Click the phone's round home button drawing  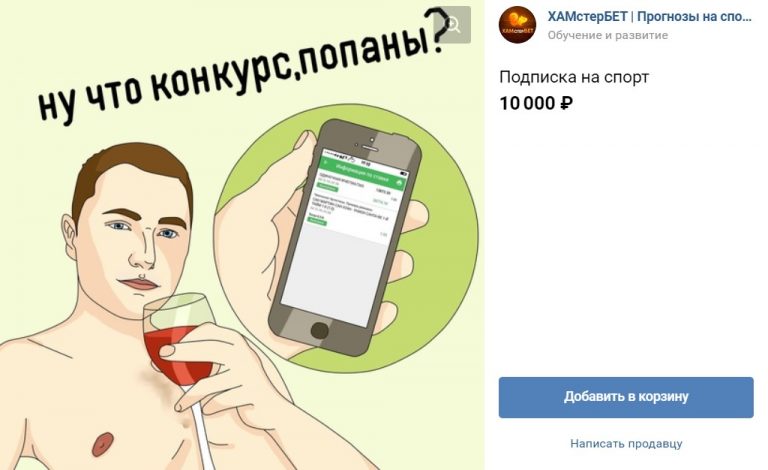click(x=320, y=330)
